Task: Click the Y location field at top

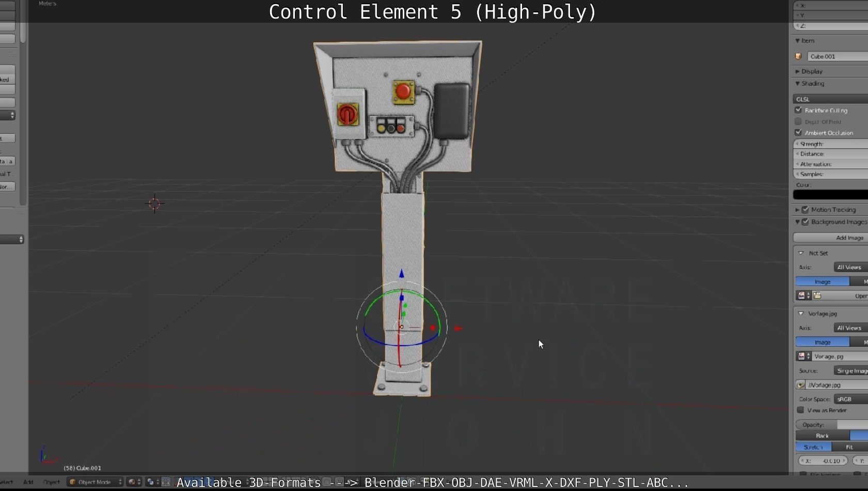Action: tap(830, 16)
